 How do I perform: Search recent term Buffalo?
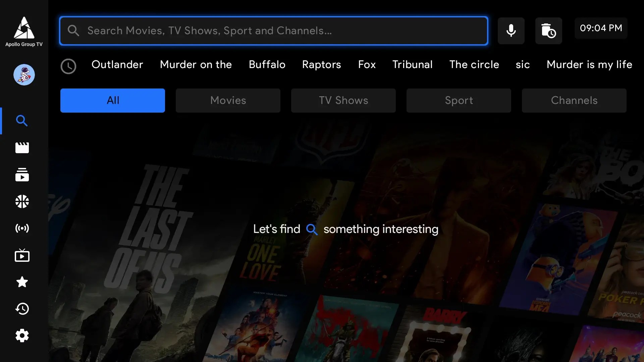tap(267, 64)
